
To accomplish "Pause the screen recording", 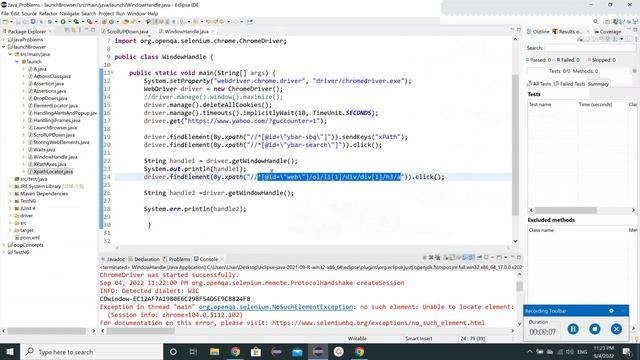I will (x=573, y=329).
